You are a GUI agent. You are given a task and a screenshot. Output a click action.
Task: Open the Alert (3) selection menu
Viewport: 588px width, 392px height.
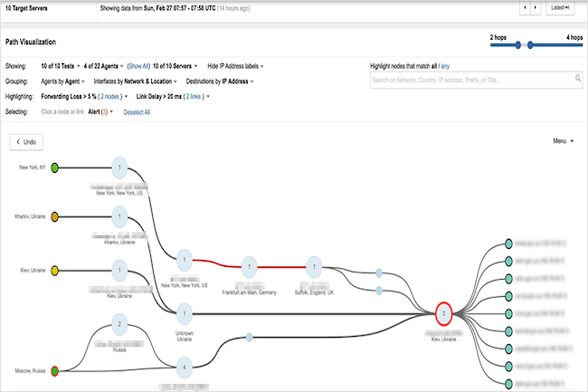(x=99, y=112)
